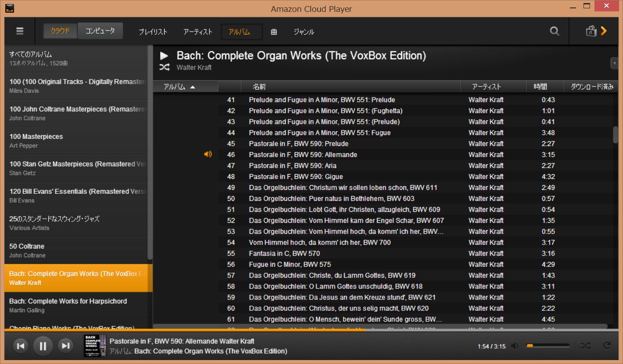This screenshot has height=364, width=623.
Task: Mute the volume speaker icon
Action: (515, 346)
